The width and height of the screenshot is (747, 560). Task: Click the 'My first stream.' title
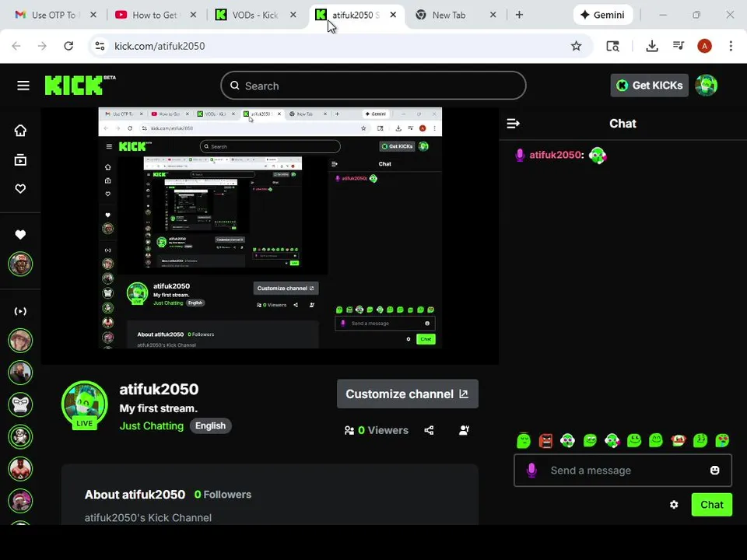click(x=158, y=408)
